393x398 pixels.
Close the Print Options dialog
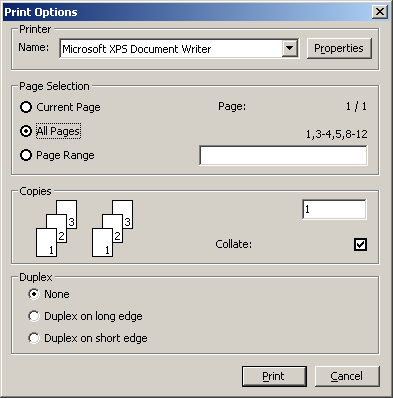380,12
